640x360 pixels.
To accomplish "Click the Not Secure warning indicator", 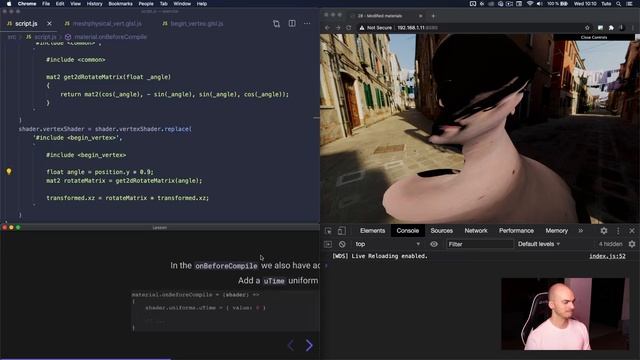I will pos(376,28).
